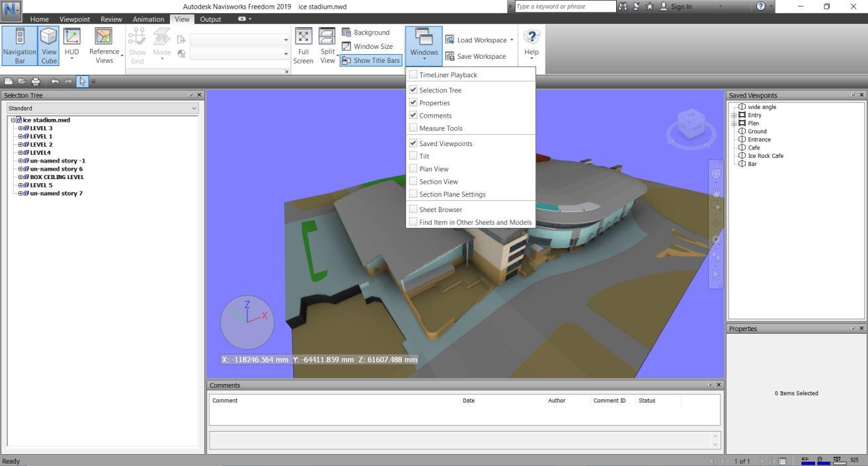Open the Split View options
This screenshot has height=466, width=868.
[327, 46]
